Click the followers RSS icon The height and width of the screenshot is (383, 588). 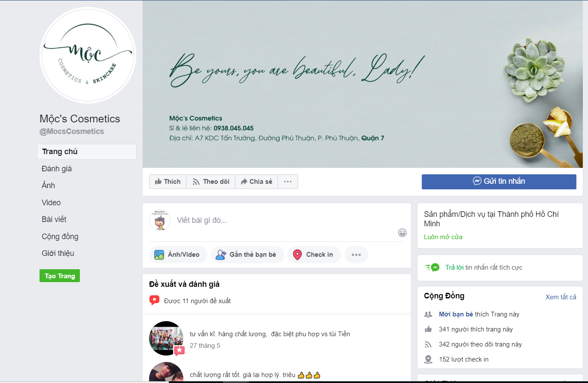click(428, 344)
